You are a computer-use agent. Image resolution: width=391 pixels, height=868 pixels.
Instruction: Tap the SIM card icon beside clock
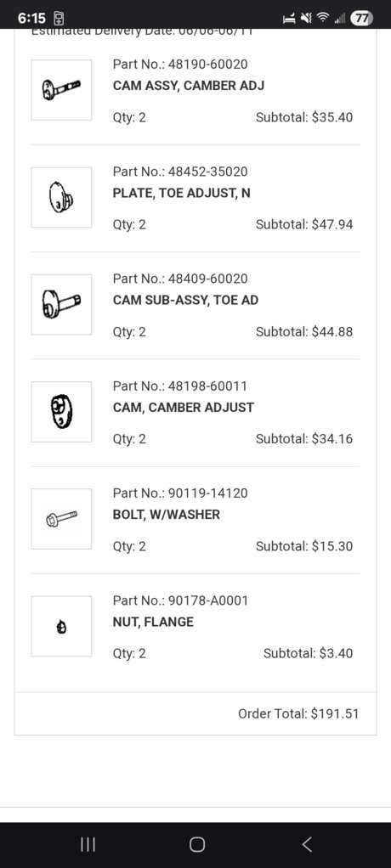point(59,19)
